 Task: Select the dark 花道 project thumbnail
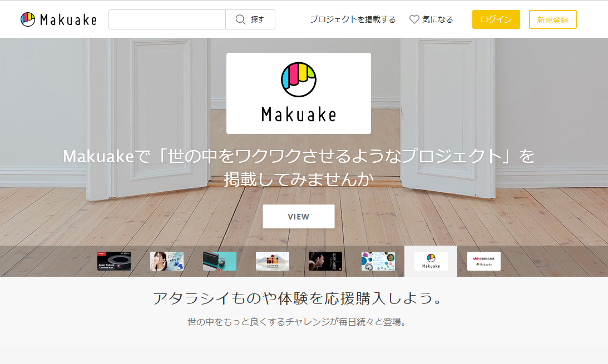[x=325, y=261]
